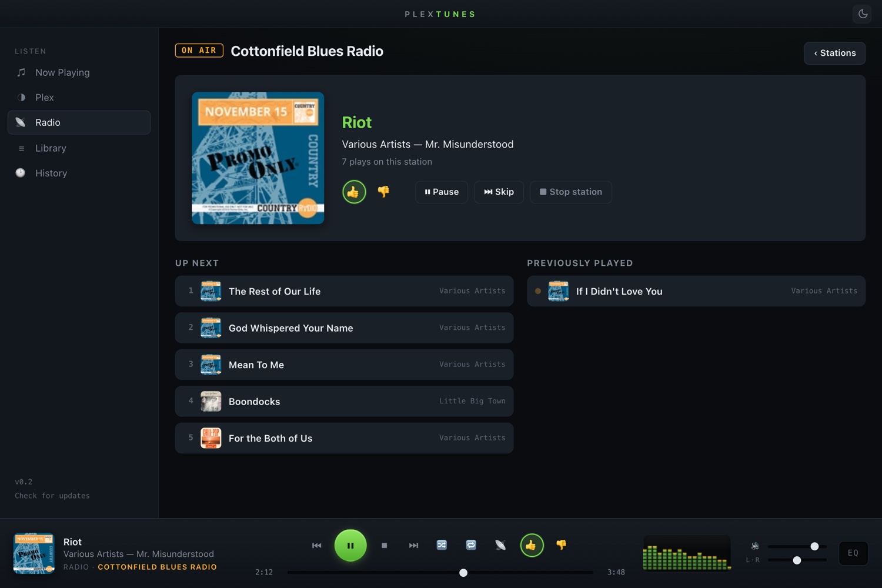Click the clock icon beside History
This screenshot has height=588, width=882.
21,173
